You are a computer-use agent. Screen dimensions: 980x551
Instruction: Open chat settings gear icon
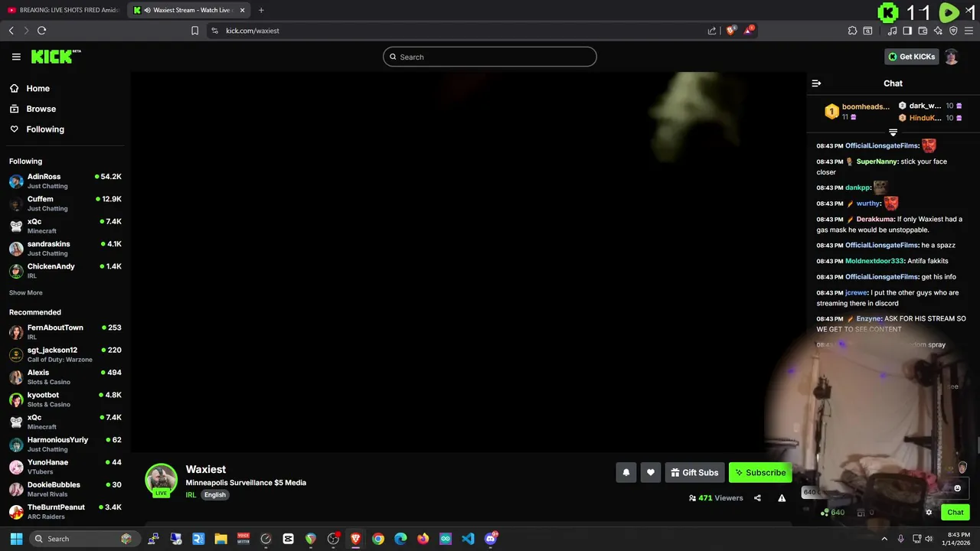[929, 513]
